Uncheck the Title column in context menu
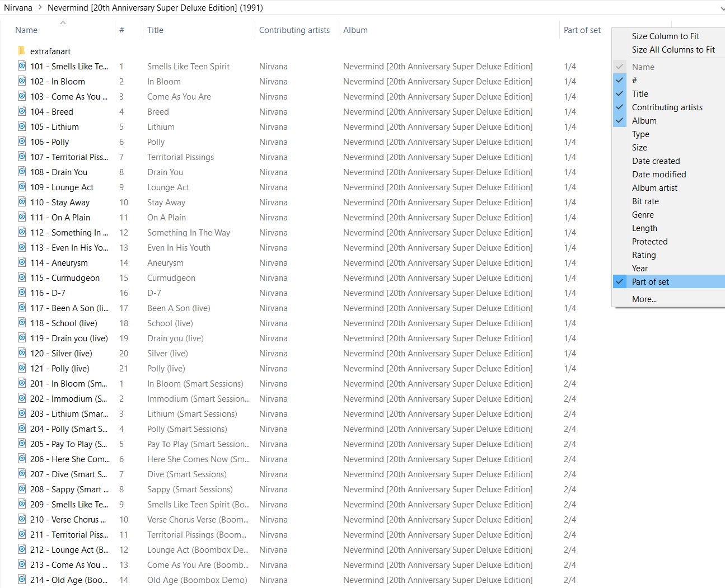 click(x=640, y=94)
